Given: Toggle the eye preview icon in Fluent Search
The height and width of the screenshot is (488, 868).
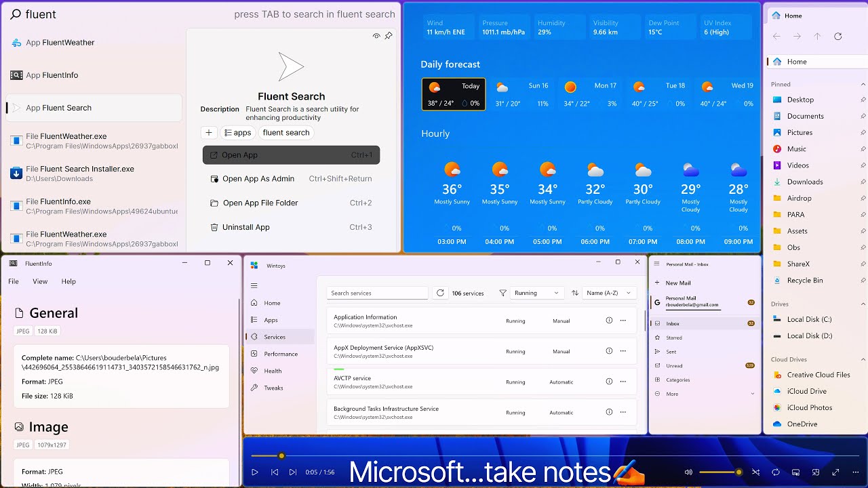Looking at the screenshot, I should [x=376, y=36].
